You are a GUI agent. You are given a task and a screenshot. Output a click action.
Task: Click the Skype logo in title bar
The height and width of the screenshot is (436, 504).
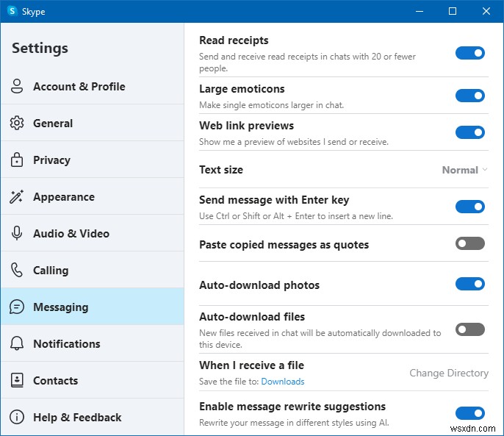(x=12, y=11)
